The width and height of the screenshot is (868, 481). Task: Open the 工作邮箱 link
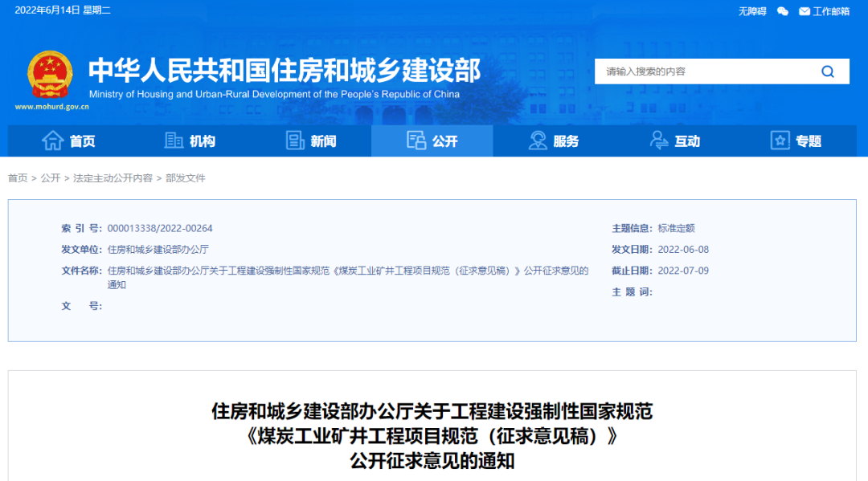pyautogui.click(x=831, y=11)
